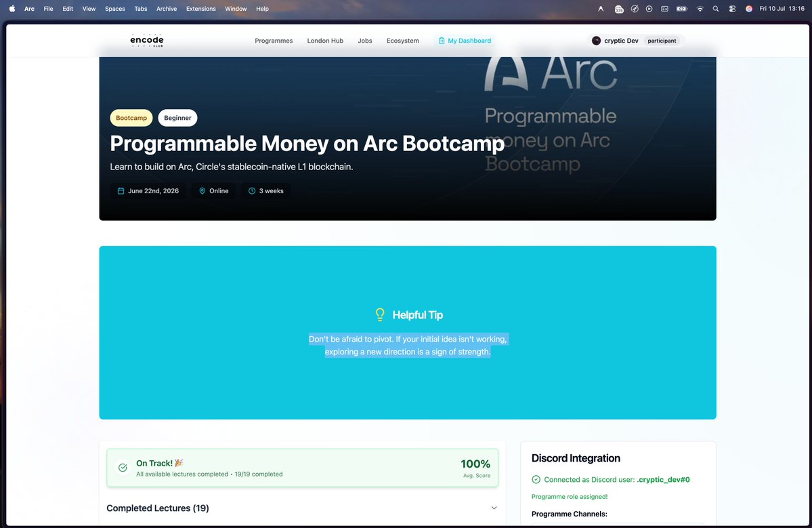The height and width of the screenshot is (528, 812).
Task: Open the Apple menu
Action: [x=12, y=9]
